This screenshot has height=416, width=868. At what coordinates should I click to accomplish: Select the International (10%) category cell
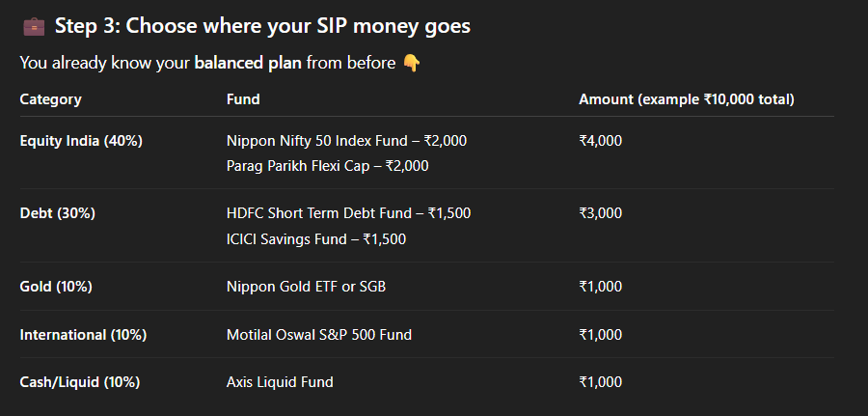point(83,335)
